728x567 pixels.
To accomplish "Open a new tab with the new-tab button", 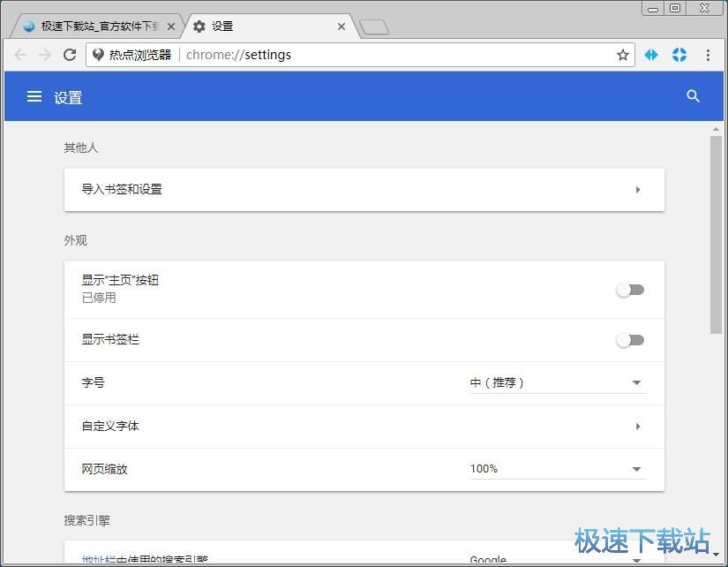I will 374,27.
